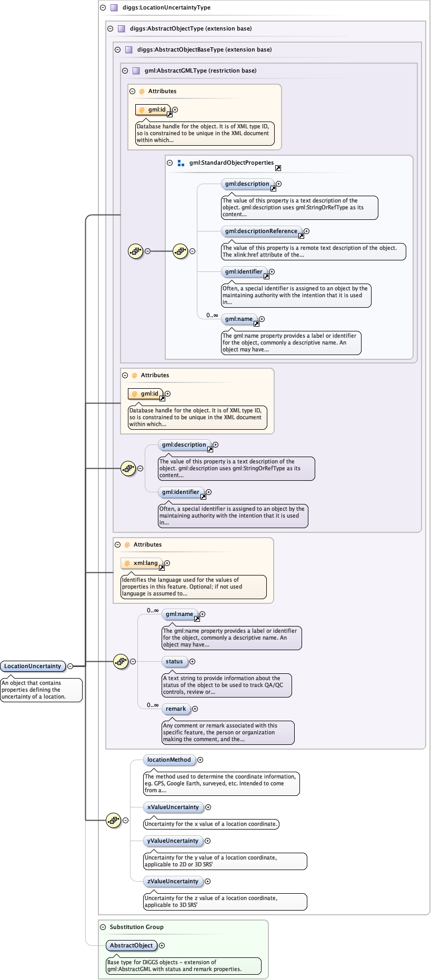Click the reference arrow on xml:lang attribute

coord(162,568)
